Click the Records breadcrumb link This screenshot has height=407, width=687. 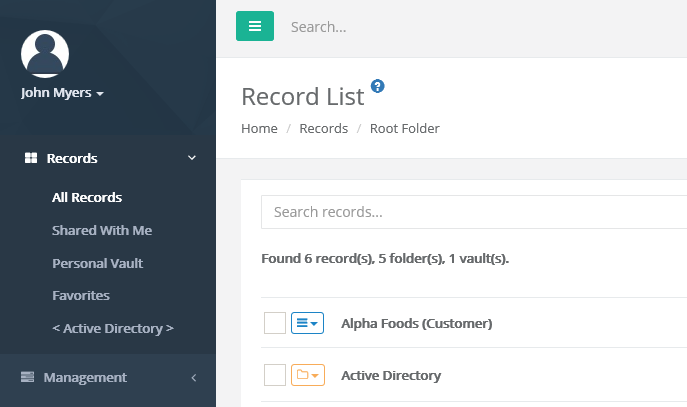(x=324, y=128)
